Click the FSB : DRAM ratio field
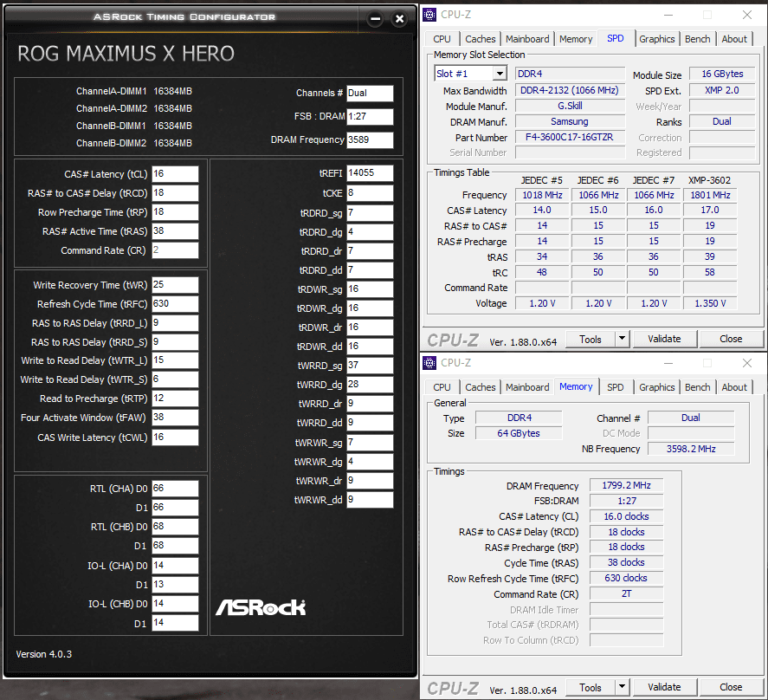This screenshot has width=768, height=700. click(x=370, y=117)
